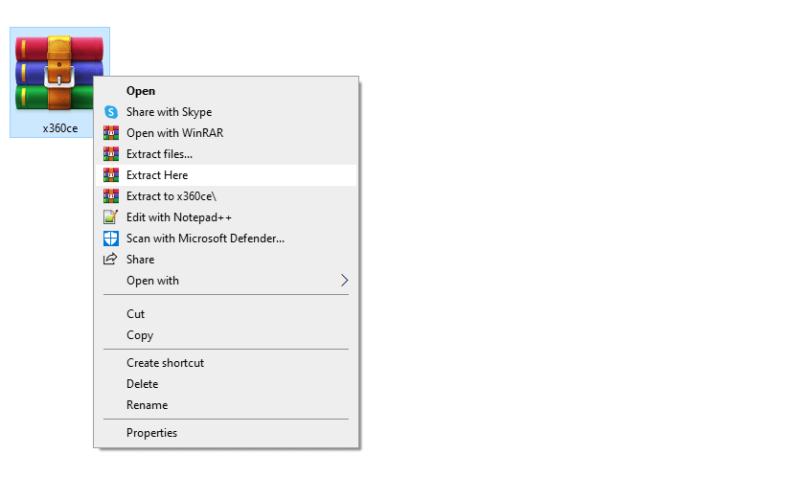800x500 pixels.
Task: Choose Share with Skype
Action: [226, 112]
